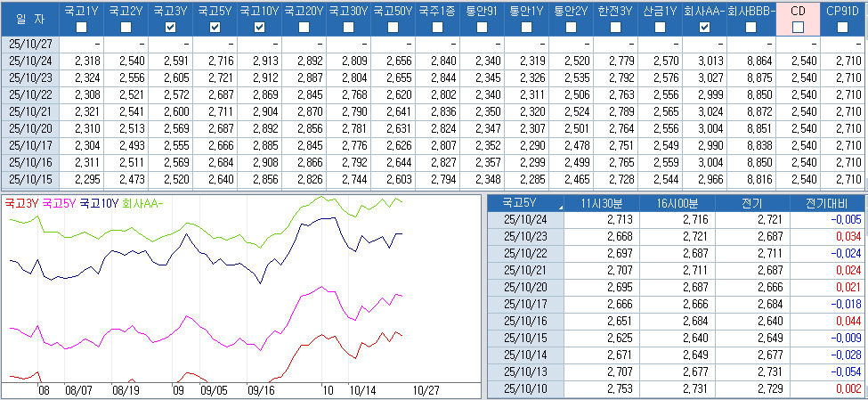Click the red 국고3Y legend label
The height and width of the screenshot is (400, 868).
[x=21, y=203]
